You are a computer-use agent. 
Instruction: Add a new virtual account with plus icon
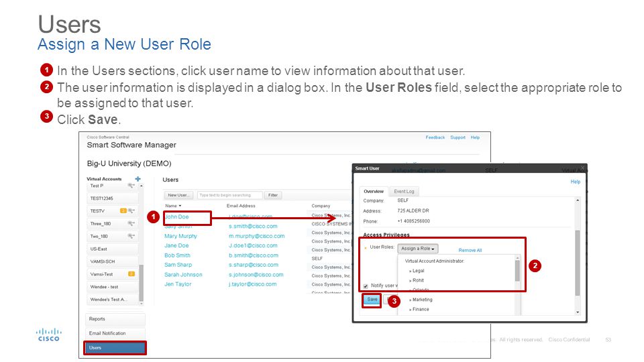(x=138, y=179)
